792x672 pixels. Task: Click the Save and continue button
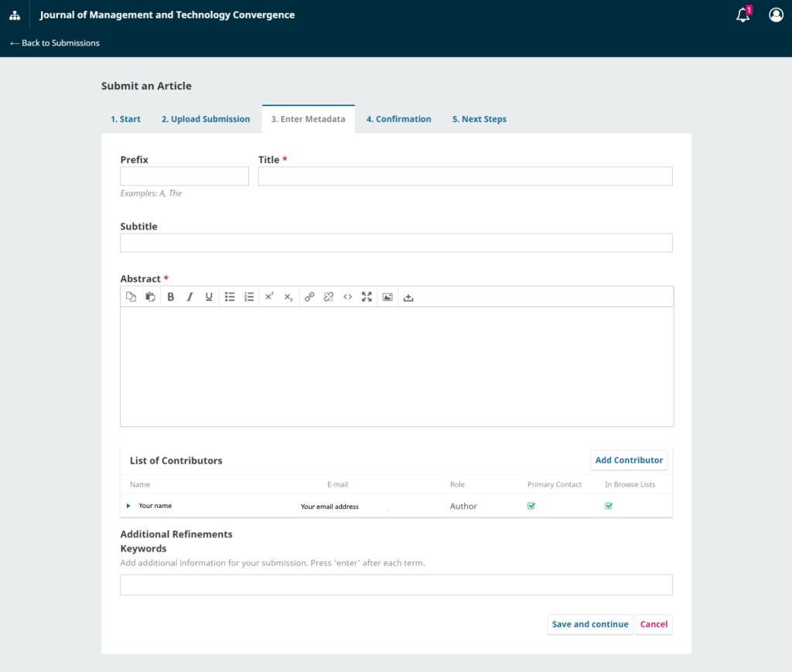[x=590, y=624]
